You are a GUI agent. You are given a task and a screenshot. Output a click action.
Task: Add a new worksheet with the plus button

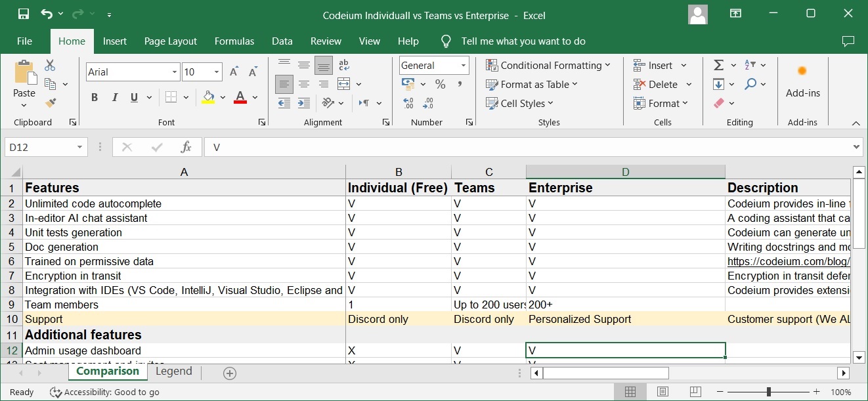[x=229, y=372]
